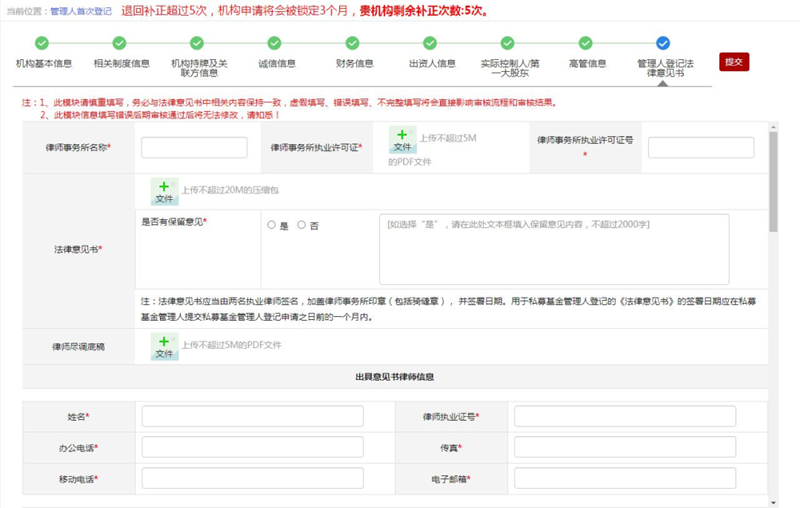Go to 实际控制人/第一大股东 step

point(510,68)
